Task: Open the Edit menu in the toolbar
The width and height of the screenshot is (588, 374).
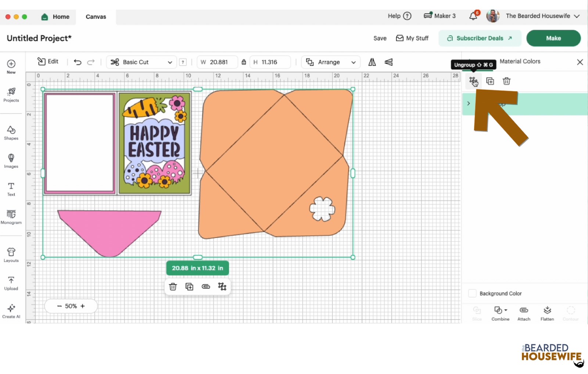Action: coord(48,62)
